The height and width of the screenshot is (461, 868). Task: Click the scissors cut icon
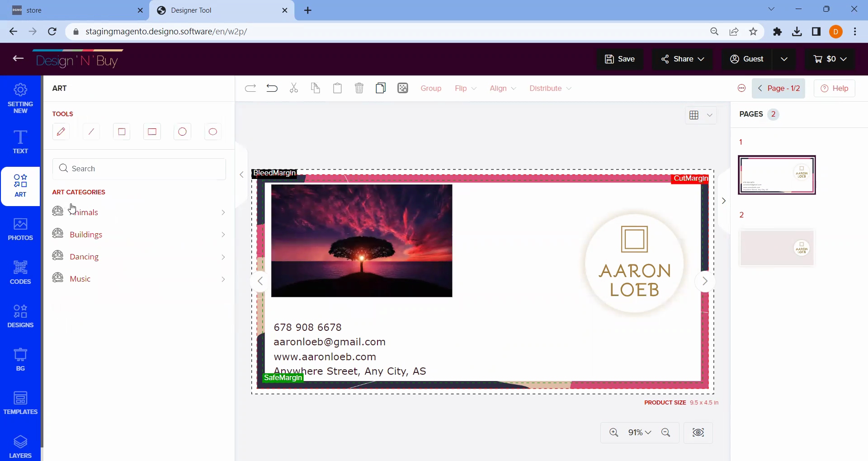(294, 88)
